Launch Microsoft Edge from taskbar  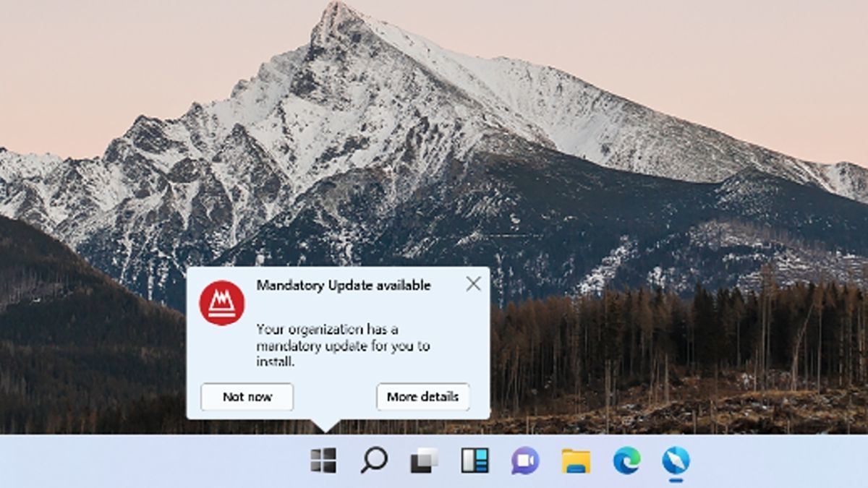(626, 461)
